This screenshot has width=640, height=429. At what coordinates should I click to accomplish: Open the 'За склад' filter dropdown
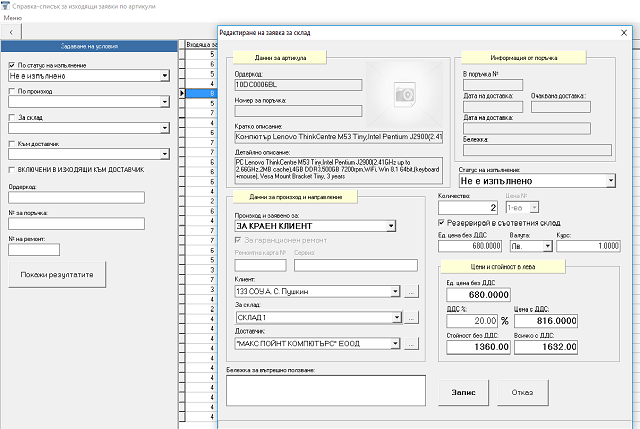164,128
